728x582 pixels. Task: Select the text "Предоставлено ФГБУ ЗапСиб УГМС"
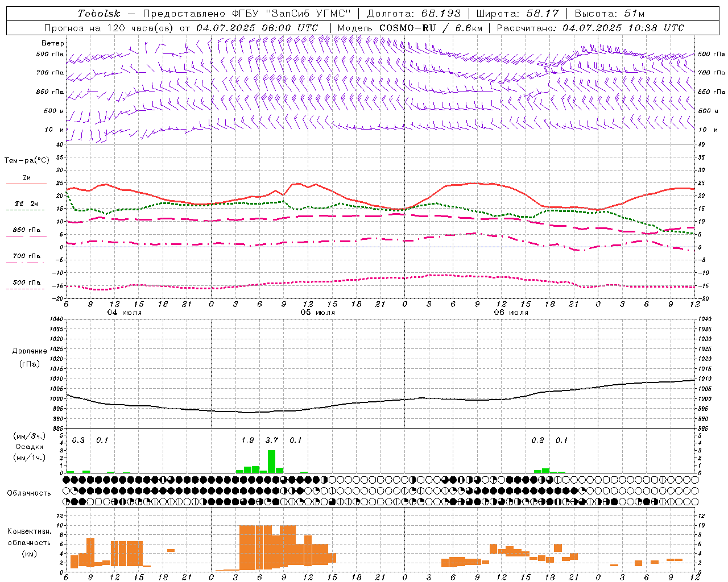[247, 14]
